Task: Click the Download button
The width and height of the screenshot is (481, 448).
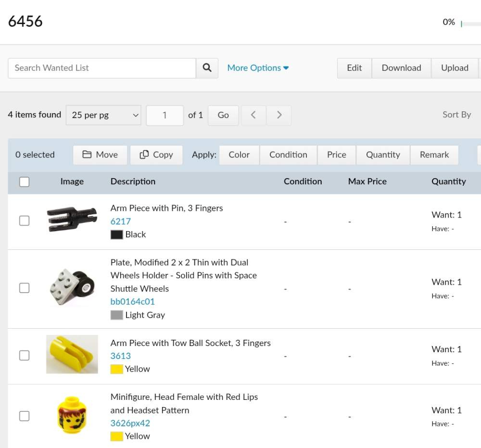Action: click(401, 68)
